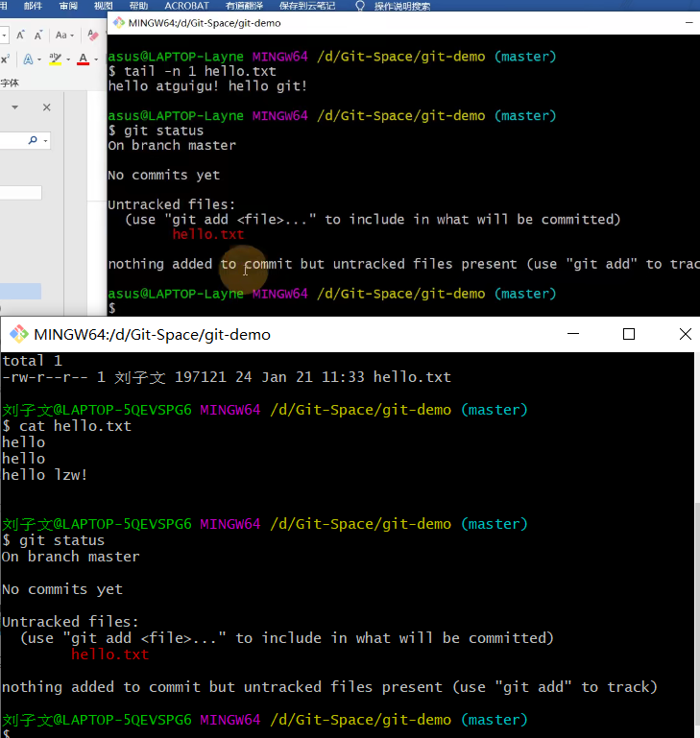Click 'Untracked files:' in lower terminal

tap(70, 622)
